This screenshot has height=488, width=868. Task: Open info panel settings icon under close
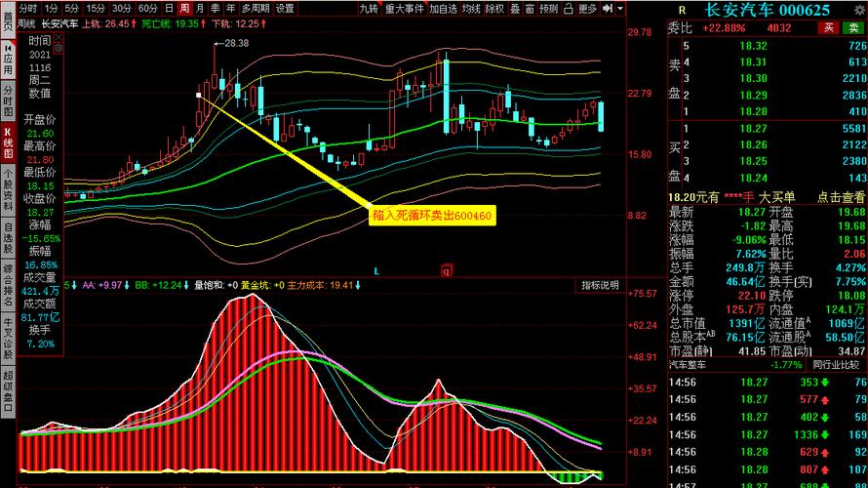click(x=59, y=48)
